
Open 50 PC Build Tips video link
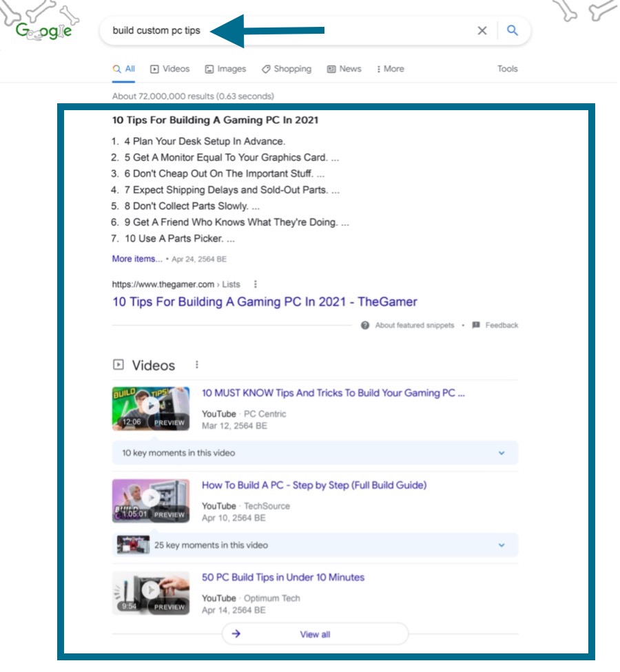282,577
